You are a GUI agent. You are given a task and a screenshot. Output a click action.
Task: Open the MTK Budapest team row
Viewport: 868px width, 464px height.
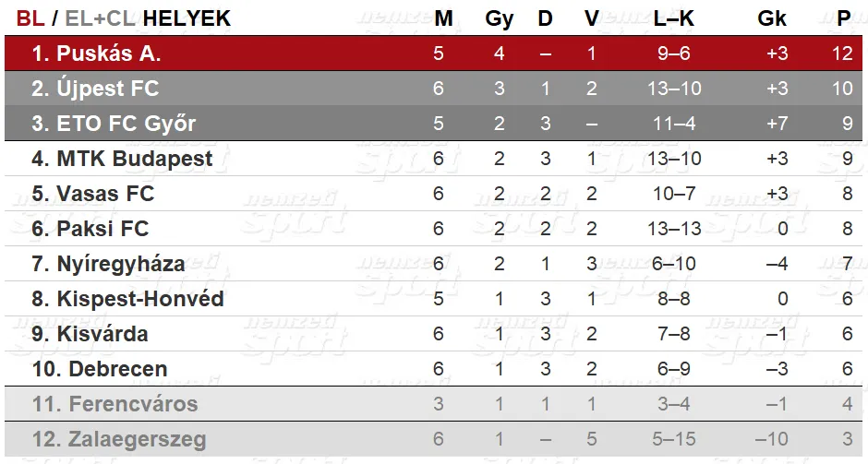(433, 158)
